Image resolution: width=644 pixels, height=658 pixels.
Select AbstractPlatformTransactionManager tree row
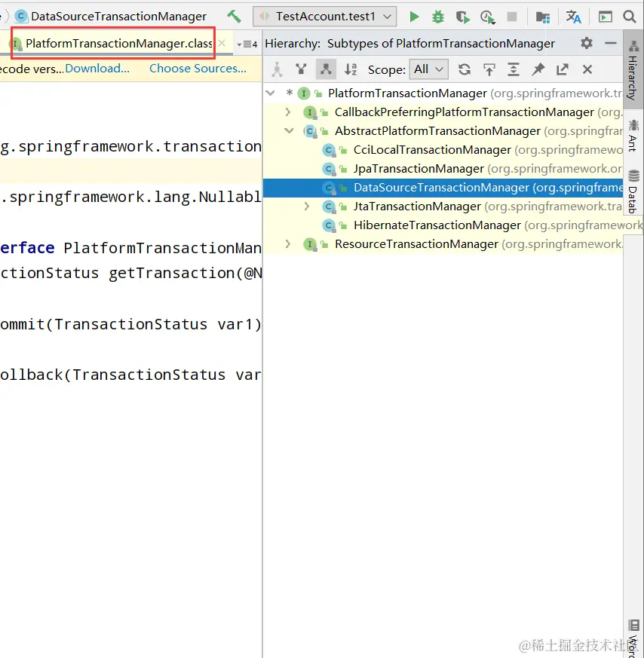point(443,131)
